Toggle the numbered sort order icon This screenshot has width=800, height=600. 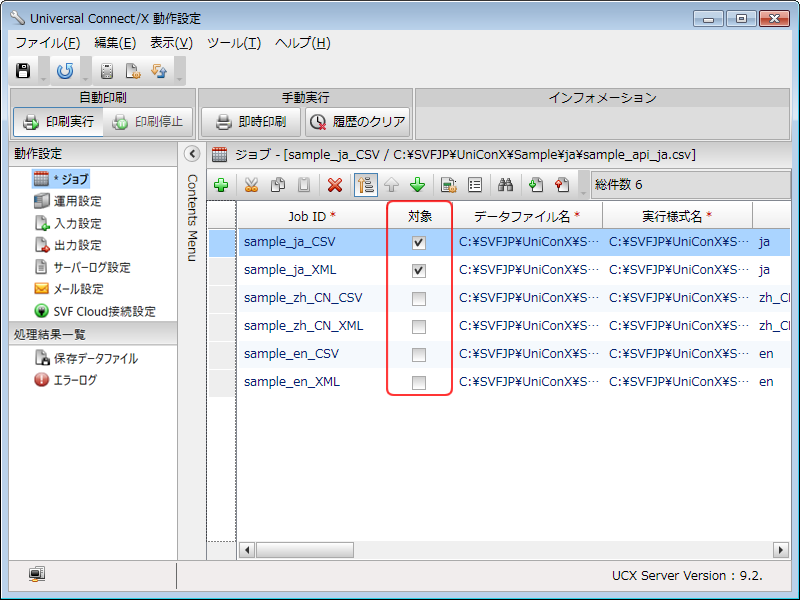tap(366, 185)
